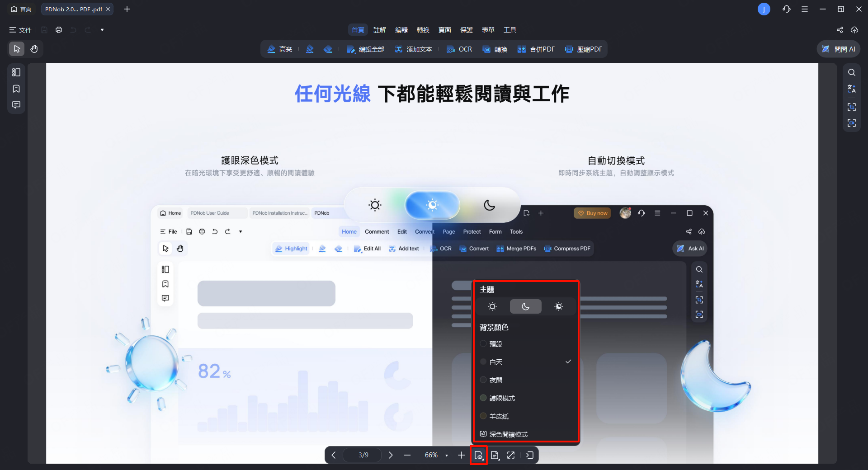This screenshot has width=868, height=470.
Task: Add a new tab with plus
Action: [x=127, y=9]
